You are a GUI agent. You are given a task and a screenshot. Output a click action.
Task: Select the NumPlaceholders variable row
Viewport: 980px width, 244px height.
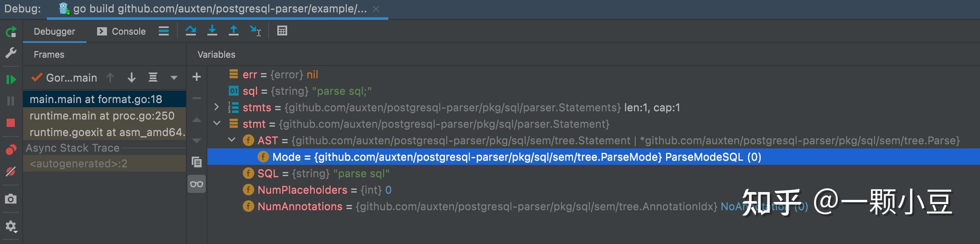303,190
